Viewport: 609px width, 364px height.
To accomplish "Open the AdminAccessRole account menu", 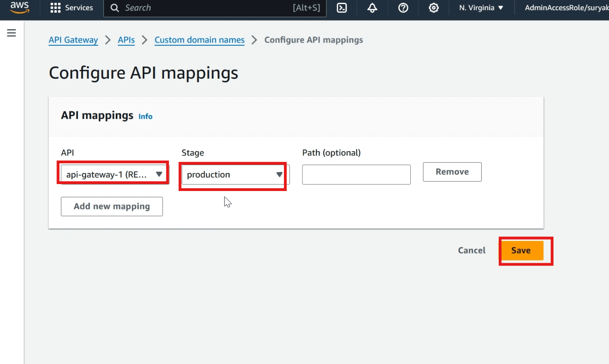I will point(566,8).
